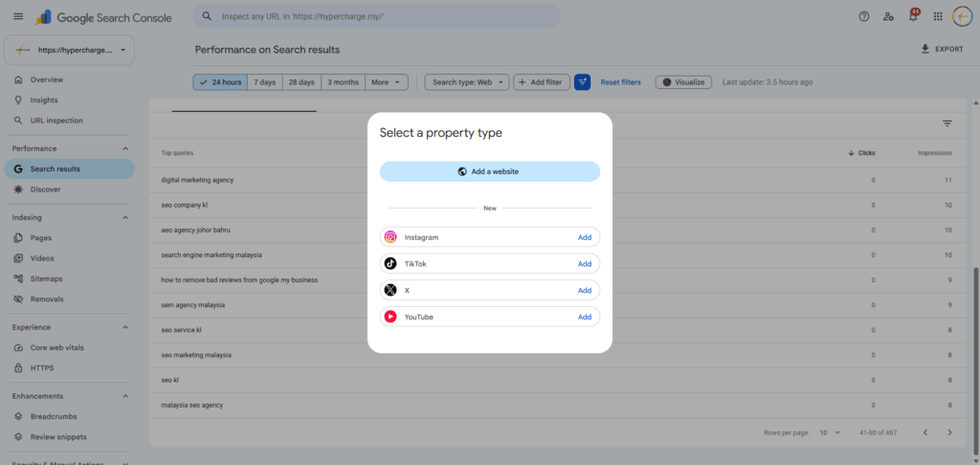Select Search results in the sidebar

(69, 168)
